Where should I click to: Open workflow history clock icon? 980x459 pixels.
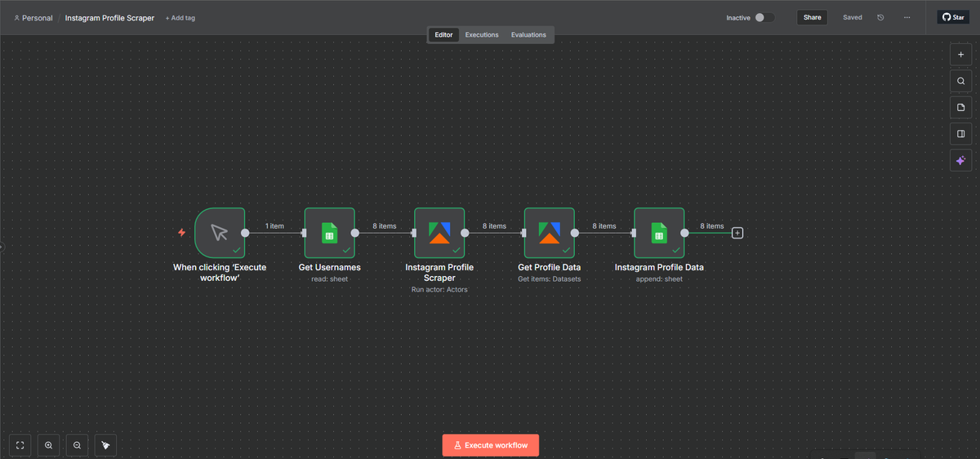[880, 17]
